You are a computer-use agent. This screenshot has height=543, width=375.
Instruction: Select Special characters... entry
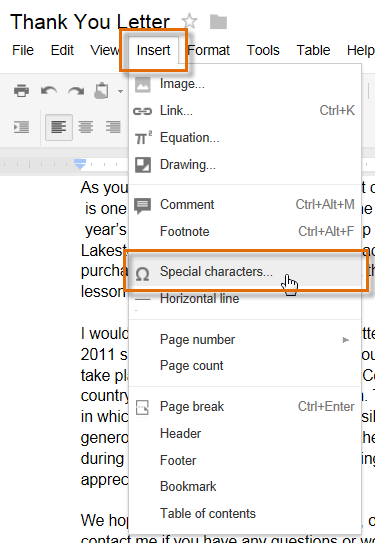click(245, 272)
